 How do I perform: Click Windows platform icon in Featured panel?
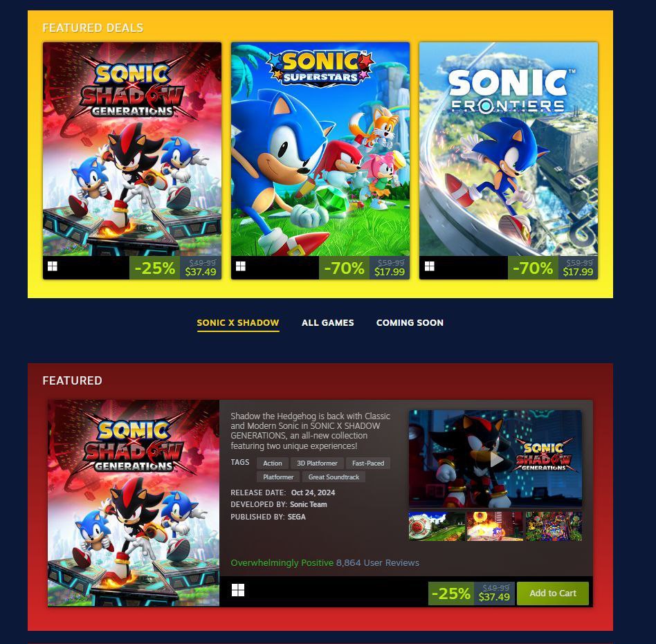pos(238,590)
